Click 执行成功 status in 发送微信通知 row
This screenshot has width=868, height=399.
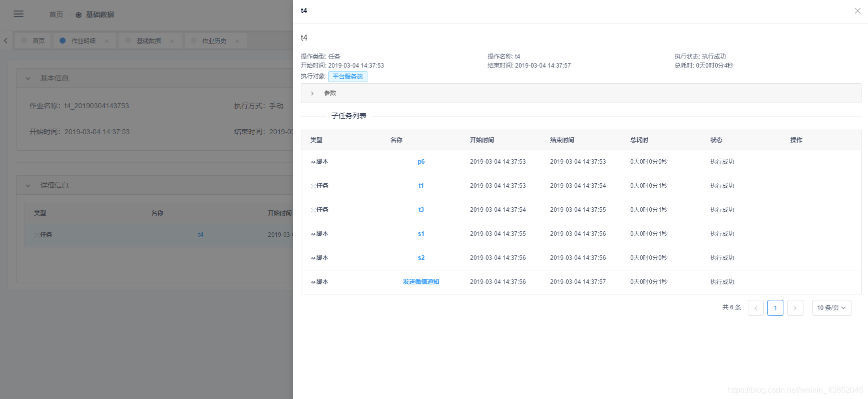click(x=722, y=282)
